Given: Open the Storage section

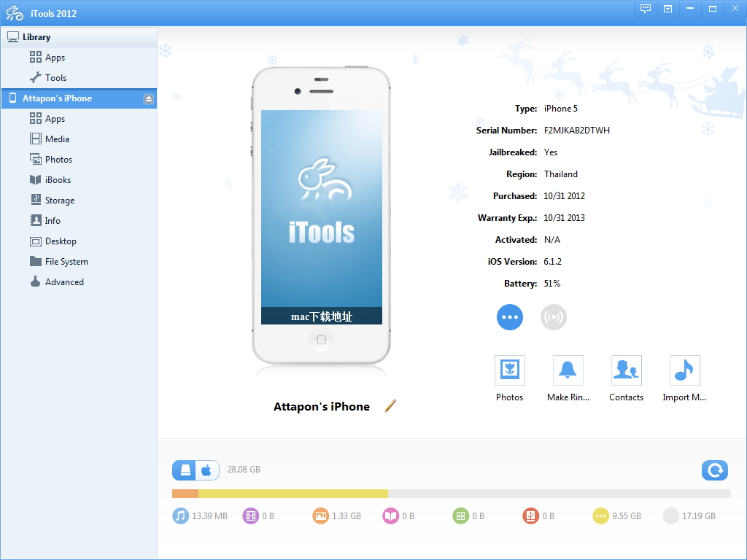Looking at the screenshot, I should coord(79,201).
